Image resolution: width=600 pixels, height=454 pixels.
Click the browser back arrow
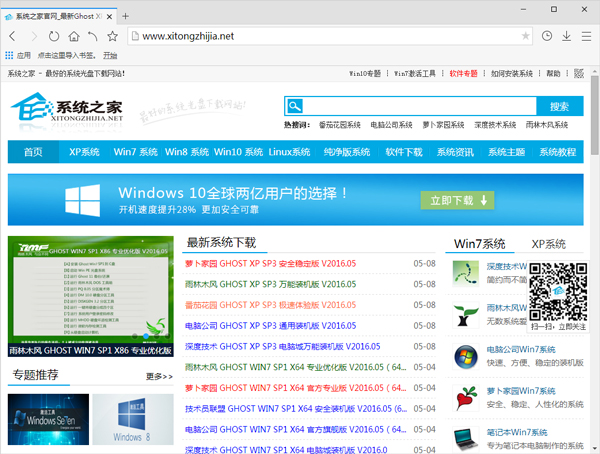(13, 36)
